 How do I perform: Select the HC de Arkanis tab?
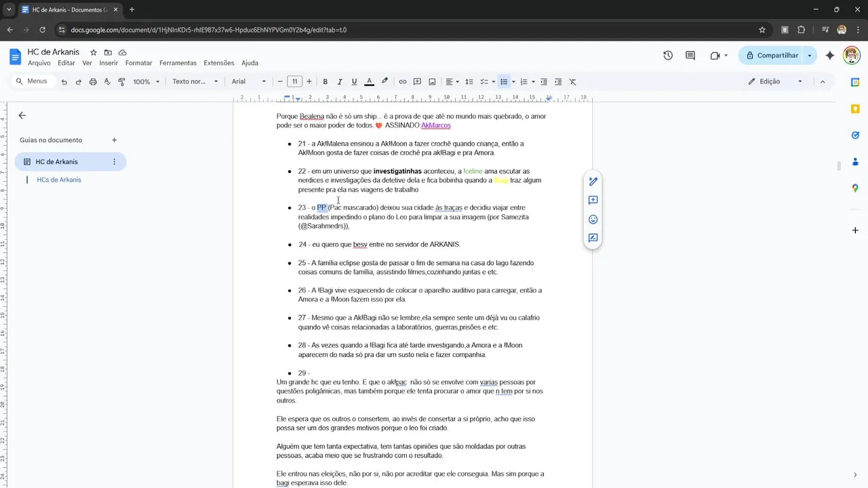(x=70, y=162)
